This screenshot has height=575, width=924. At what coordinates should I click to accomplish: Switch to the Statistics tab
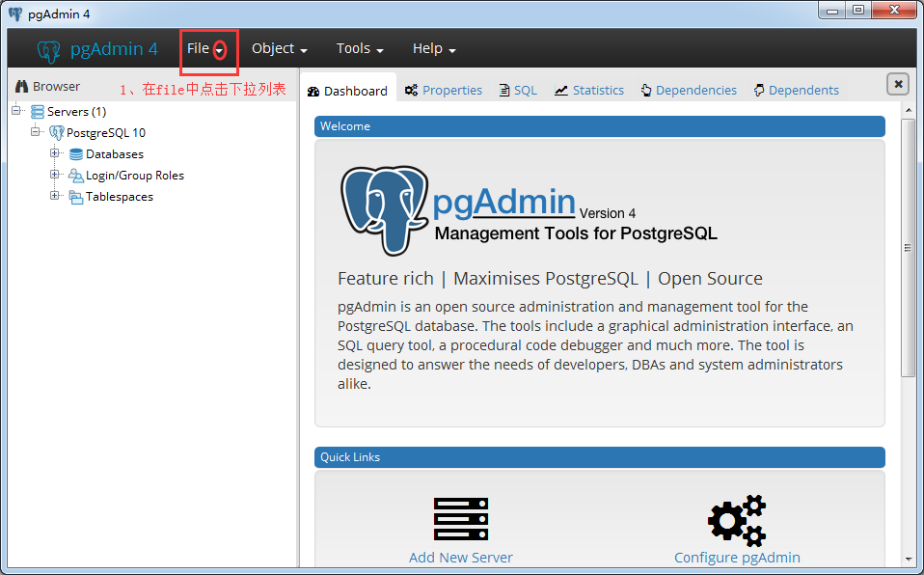[588, 91]
